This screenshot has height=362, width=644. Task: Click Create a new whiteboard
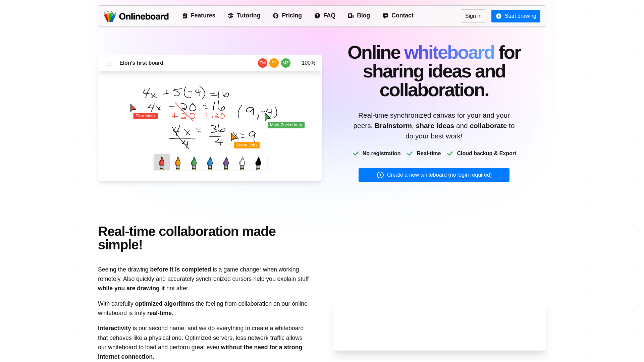434,175
